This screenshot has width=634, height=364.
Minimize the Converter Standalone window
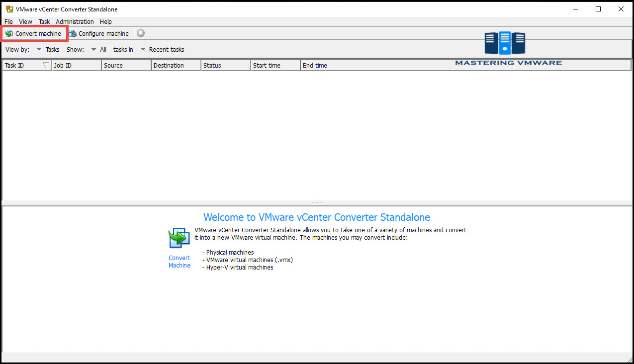pyautogui.click(x=575, y=9)
